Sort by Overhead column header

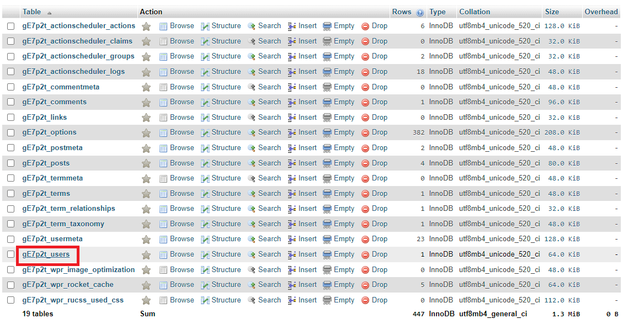pos(601,12)
